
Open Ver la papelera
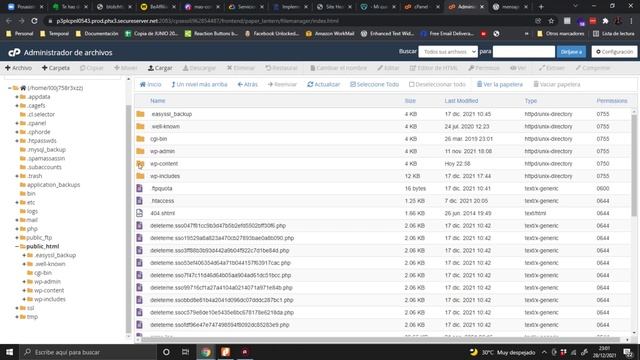(500, 84)
